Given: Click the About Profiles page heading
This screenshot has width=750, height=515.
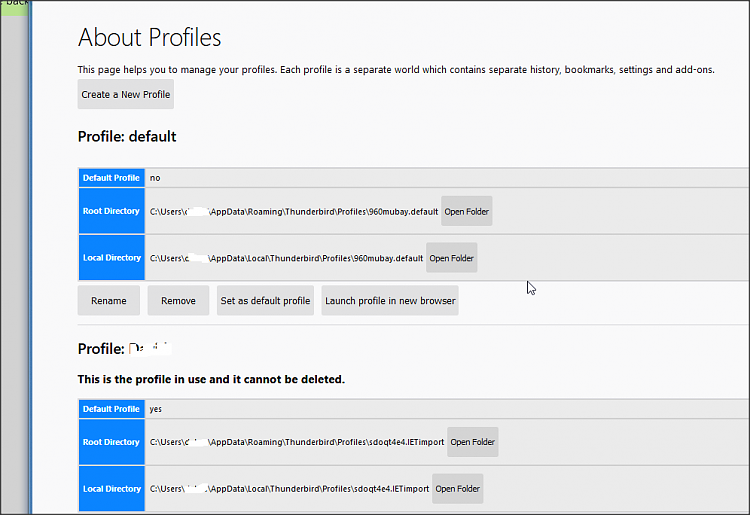Looking at the screenshot, I should (150, 38).
